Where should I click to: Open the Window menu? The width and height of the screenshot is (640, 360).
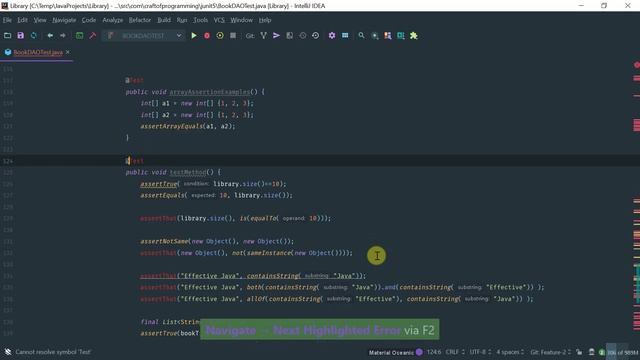click(x=241, y=20)
